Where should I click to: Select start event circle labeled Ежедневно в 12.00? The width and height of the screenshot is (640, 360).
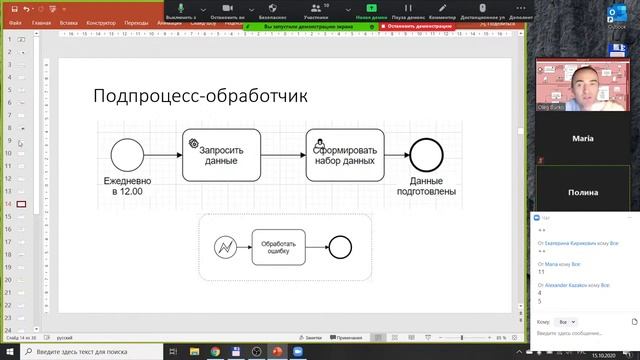pos(127,155)
